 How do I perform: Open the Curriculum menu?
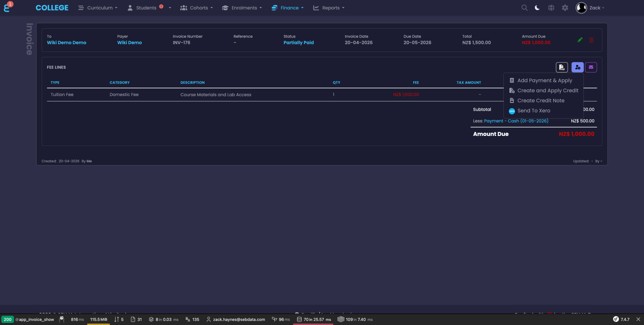tap(98, 8)
